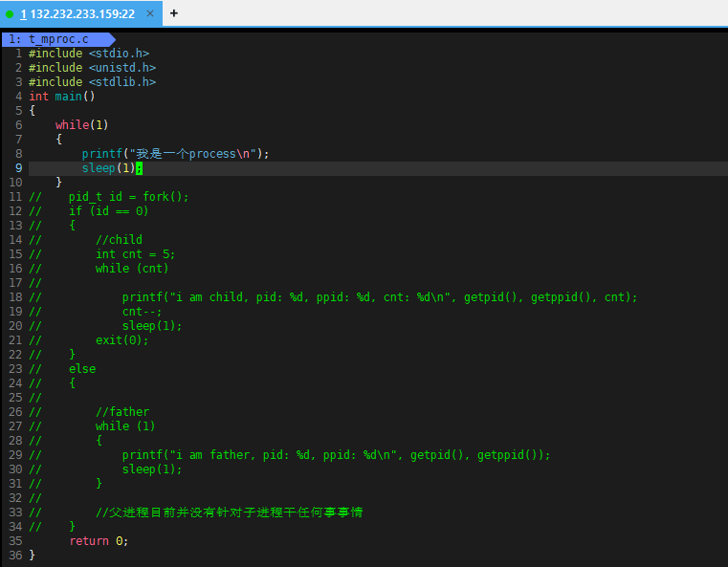Select the t_mproc.c buffer tab
This screenshot has height=567, width=728.
58,39
